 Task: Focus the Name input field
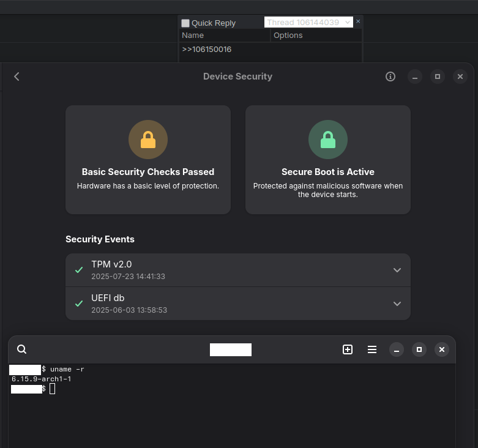225,35
